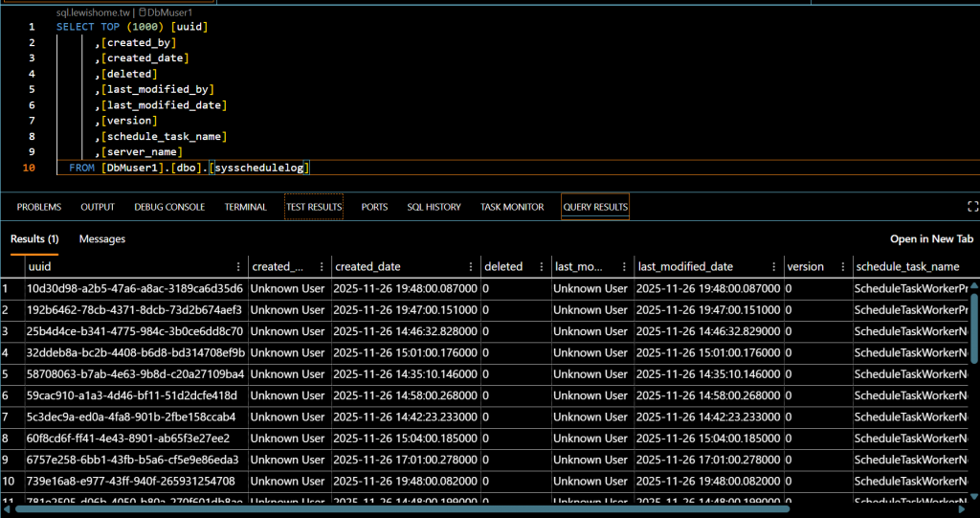Image resolution: width=980 pixels, height=518 pixels.
Task: Place cursor on [version] in line 7
Action: click(129, 121)
